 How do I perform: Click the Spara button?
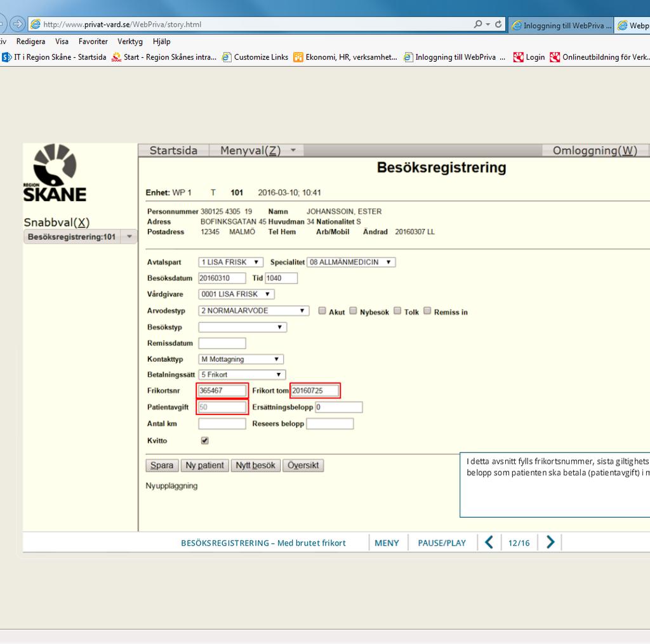coord(162,465)
